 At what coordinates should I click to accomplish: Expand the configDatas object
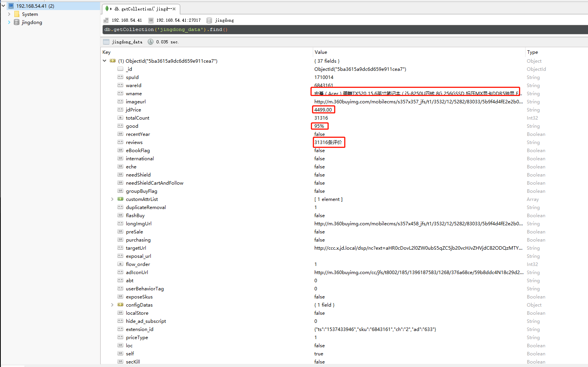[x=112, y=305]
